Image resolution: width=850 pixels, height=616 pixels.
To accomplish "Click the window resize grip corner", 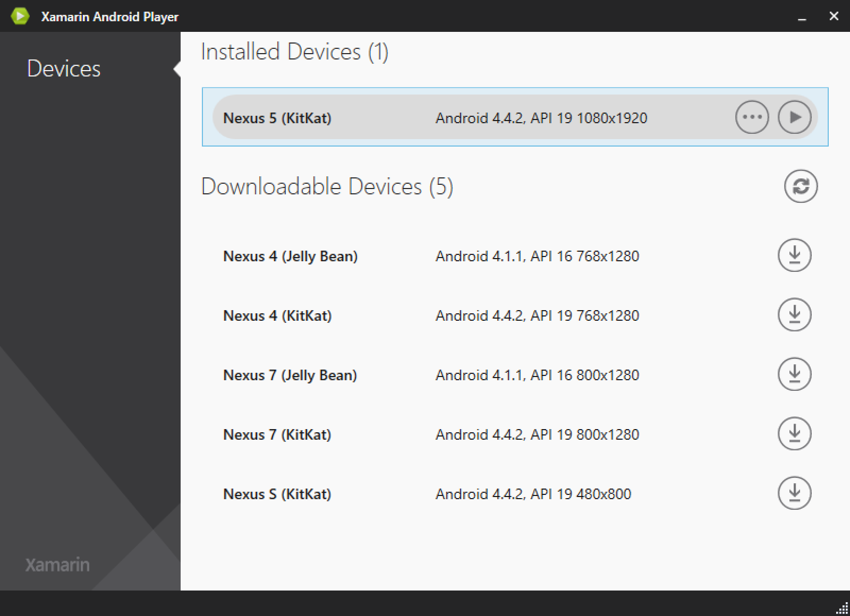I will click(843, 609).
